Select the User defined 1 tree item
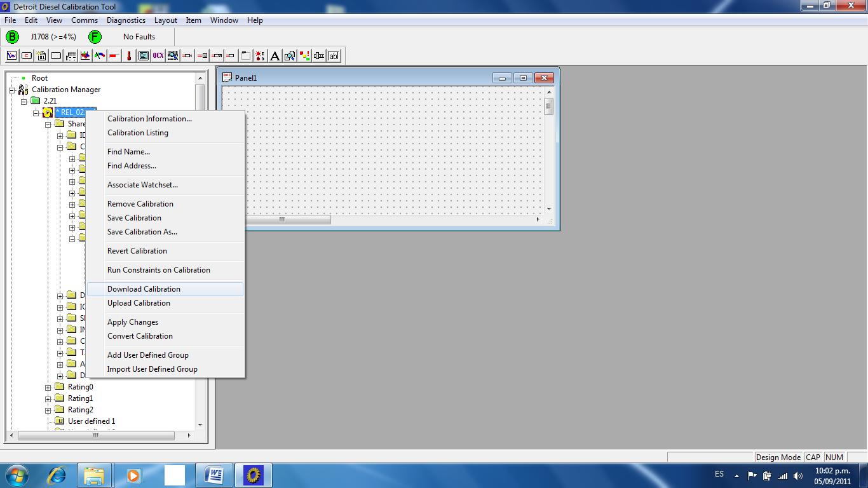 (92, 421)
